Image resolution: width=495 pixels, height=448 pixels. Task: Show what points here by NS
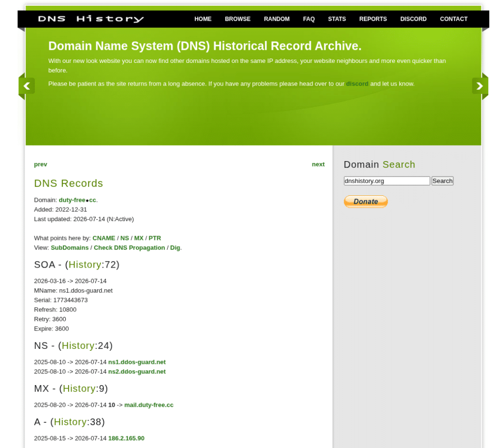(125, 238)
